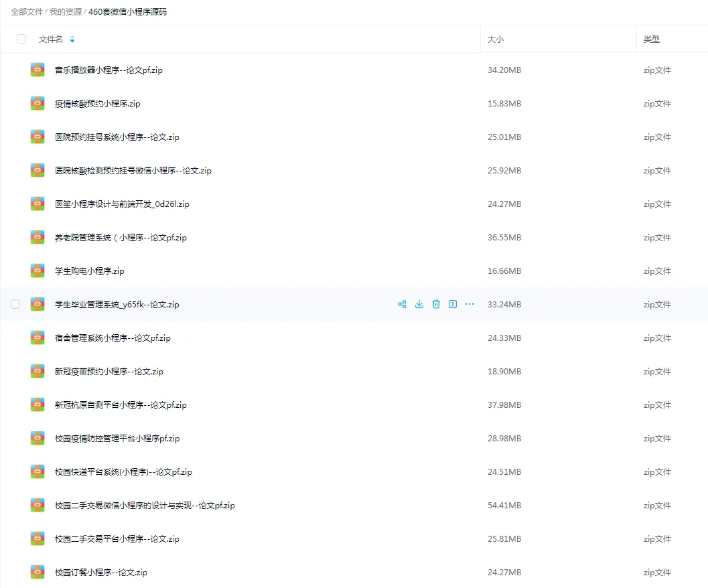
Task: Rename the file using the rename icon
Action: tap(453, 304)
